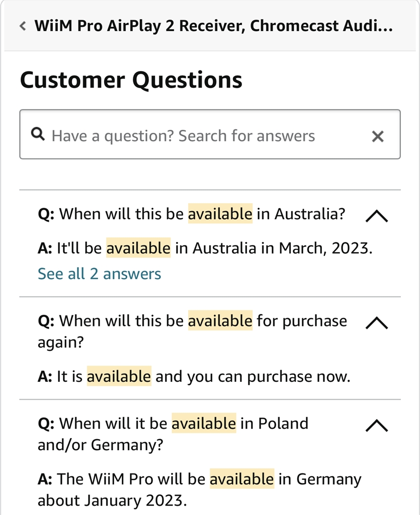Click the answer about Germany in January 2023

tap(200, 489)
